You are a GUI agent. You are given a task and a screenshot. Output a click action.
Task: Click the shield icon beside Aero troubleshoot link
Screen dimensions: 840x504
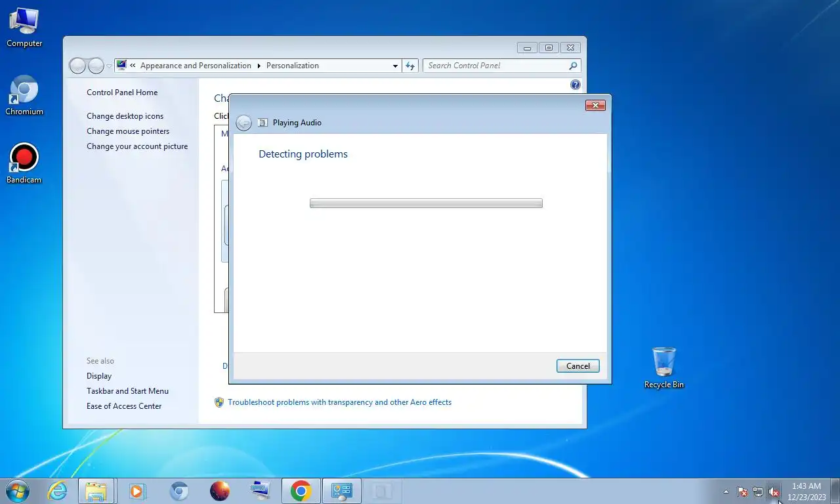[x=219, y=402]
